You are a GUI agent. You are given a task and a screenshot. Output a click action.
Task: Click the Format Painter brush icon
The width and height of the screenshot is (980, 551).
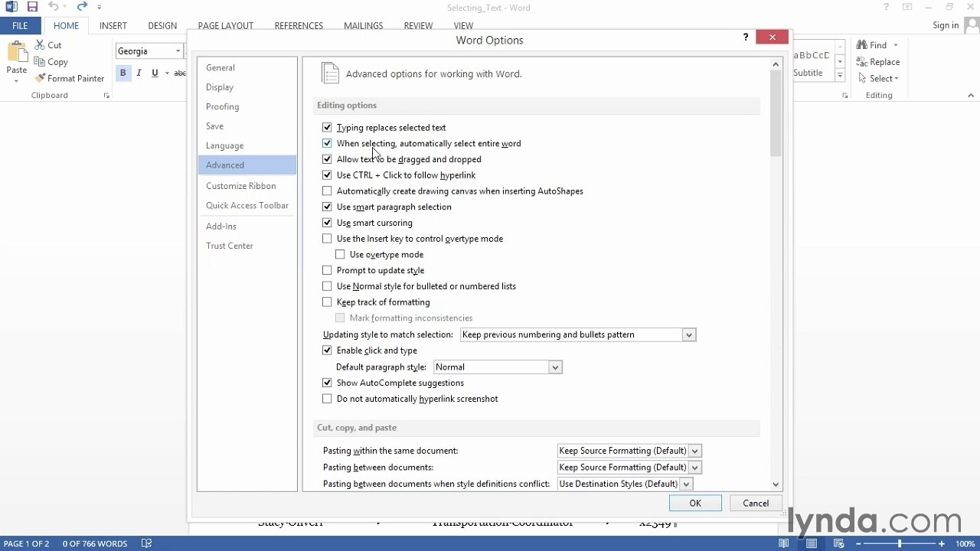(40, 78)
